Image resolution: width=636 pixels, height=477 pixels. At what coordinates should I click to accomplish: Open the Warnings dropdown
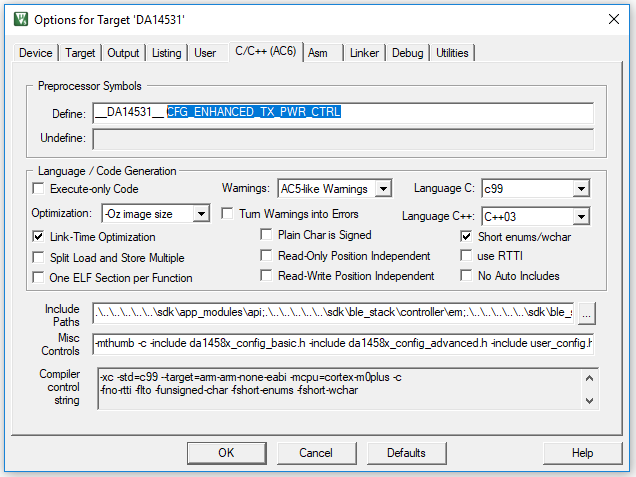click(383, 189)
